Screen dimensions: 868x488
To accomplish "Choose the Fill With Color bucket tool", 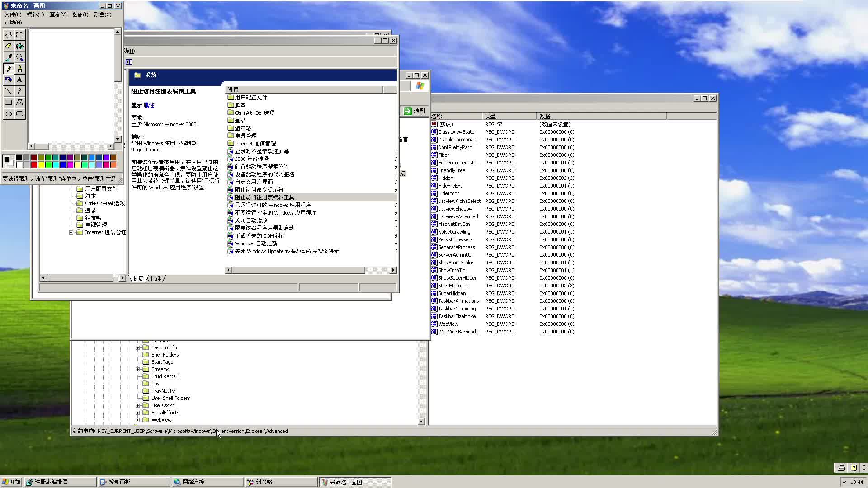I will 19,46.
